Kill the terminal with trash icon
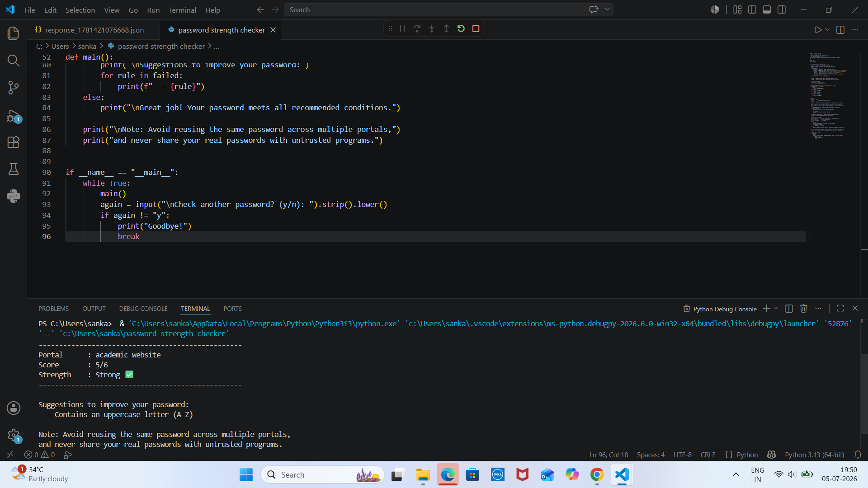868x488 pixels. pyautogui.click(x=803, y=309)
